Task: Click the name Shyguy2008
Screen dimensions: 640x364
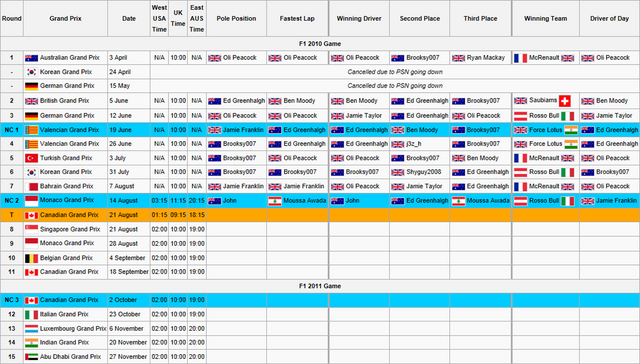Action: (x=424, y=172)
